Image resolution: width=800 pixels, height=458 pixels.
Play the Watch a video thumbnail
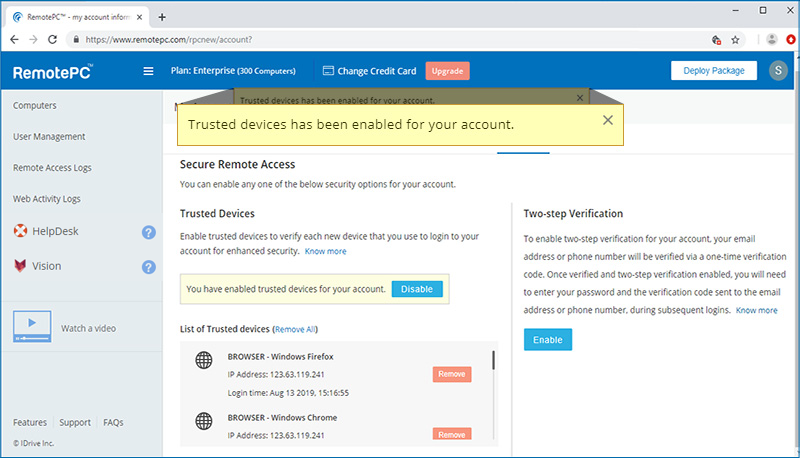coord(32,326)
